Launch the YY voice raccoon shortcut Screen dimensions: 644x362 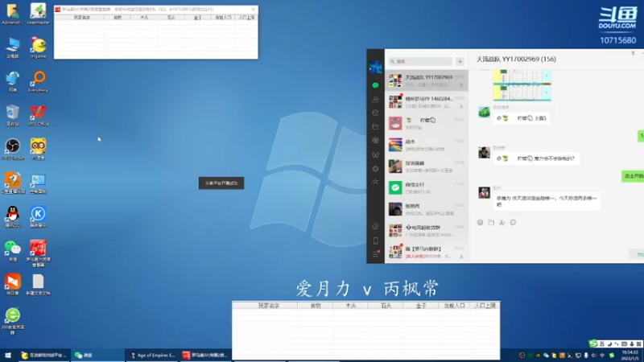[38, 149]
